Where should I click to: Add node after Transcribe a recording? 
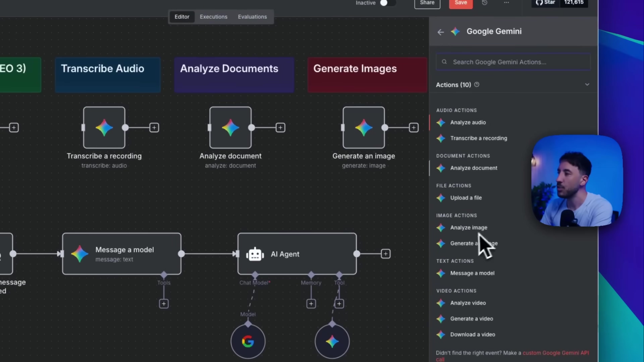click(154, 128)
